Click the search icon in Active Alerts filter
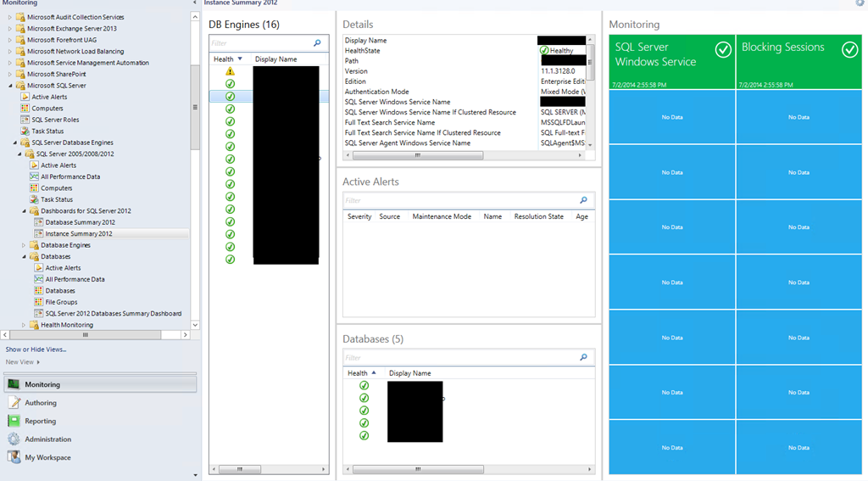The image size is (868, 481). (583, 200)
